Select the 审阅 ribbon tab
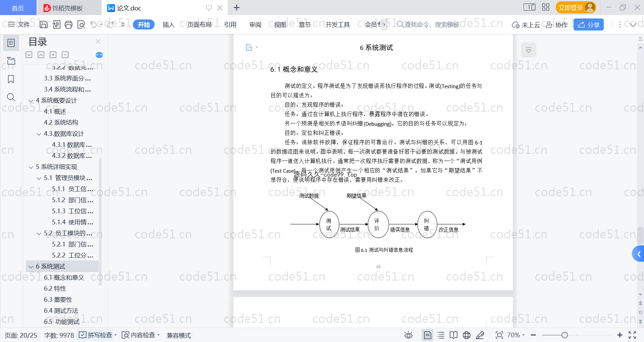The height and width of the screenshot is (342, 644). 255,24
